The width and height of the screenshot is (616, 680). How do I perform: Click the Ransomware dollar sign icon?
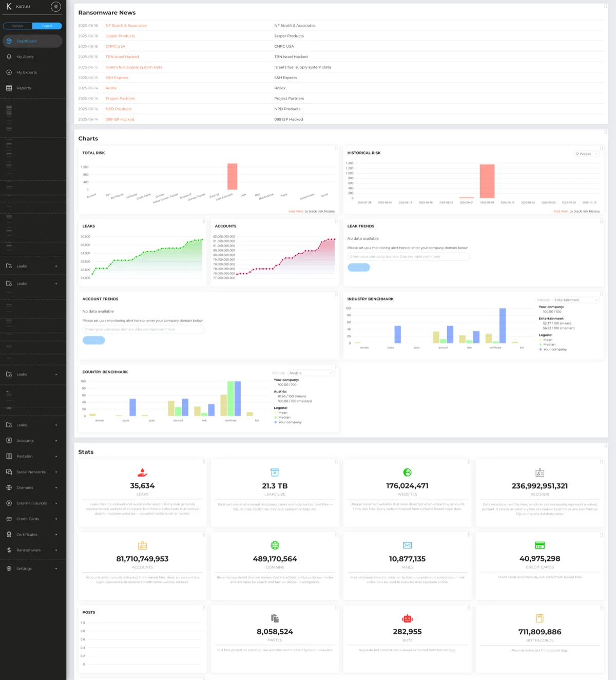coord(9,550)
